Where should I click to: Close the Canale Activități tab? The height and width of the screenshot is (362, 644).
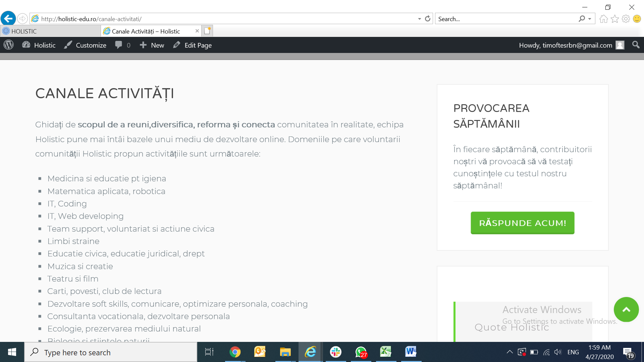[x=197, y=31]
